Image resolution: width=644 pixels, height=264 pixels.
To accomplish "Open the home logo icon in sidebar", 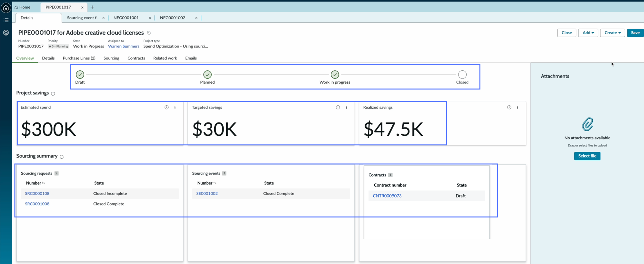I will pyautogui.click(x=6, y=7).
